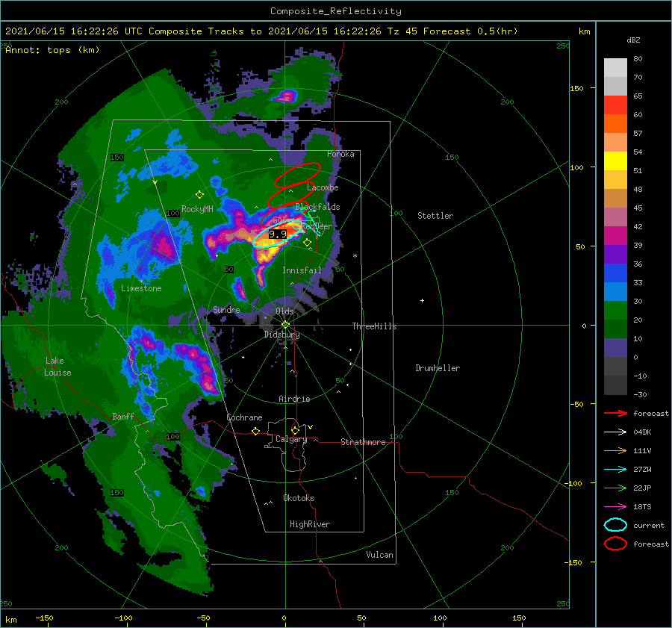Click the Banff label
672x628 pixels.
click(x=123, y=417)
